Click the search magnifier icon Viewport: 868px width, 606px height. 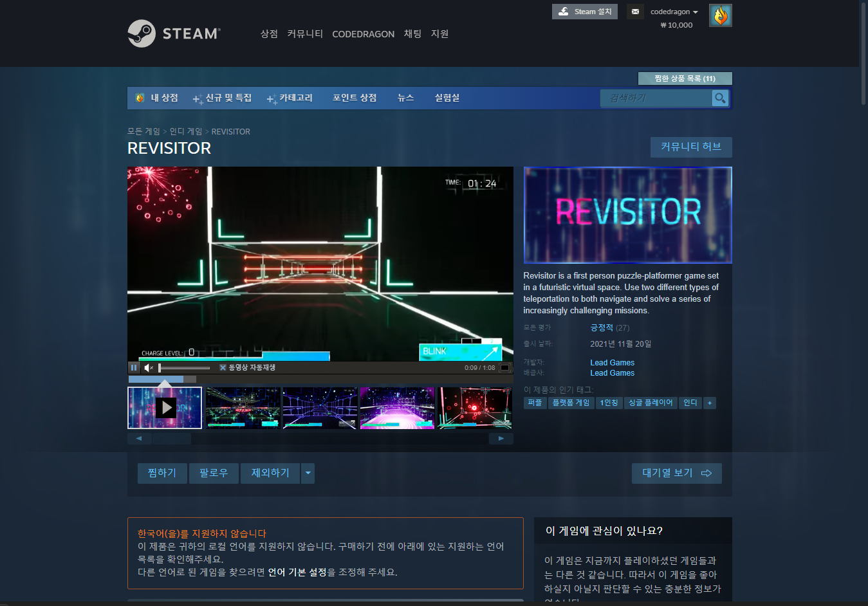point(720,98)
